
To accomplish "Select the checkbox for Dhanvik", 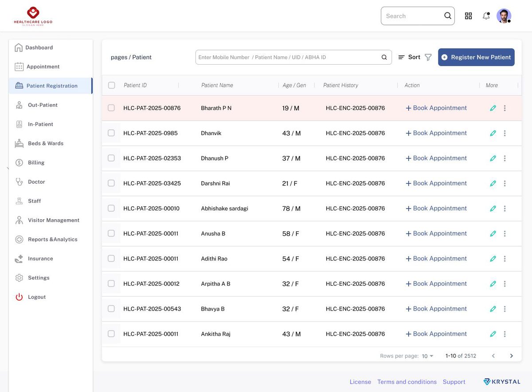I will point(111,133).
